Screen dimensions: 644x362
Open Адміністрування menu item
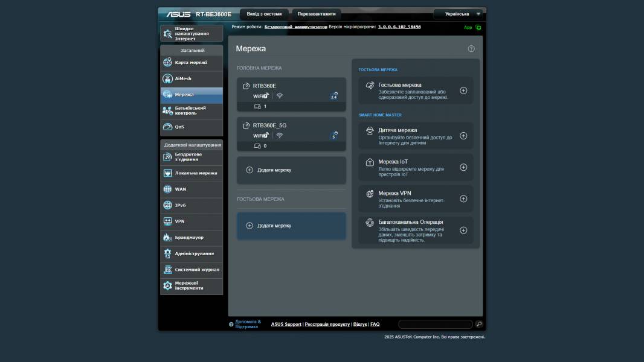pos(192,253)
